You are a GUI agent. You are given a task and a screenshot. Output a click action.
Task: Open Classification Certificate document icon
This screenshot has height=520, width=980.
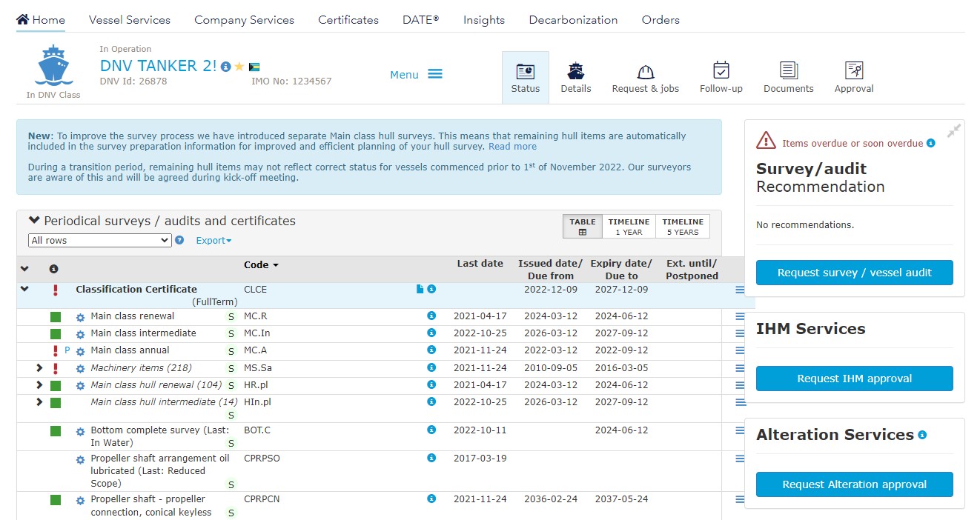click(x=420, y=290)
